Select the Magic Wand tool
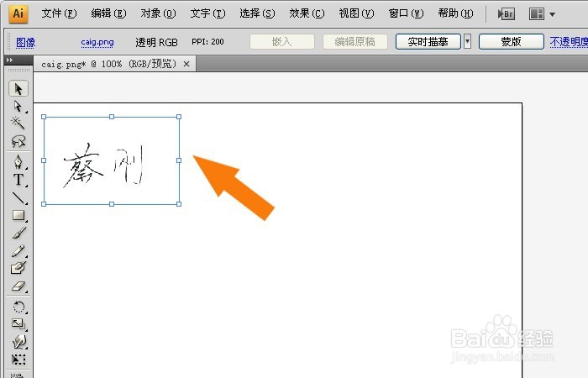The width and height of the screenshot is (588, 378). (18, 123)
